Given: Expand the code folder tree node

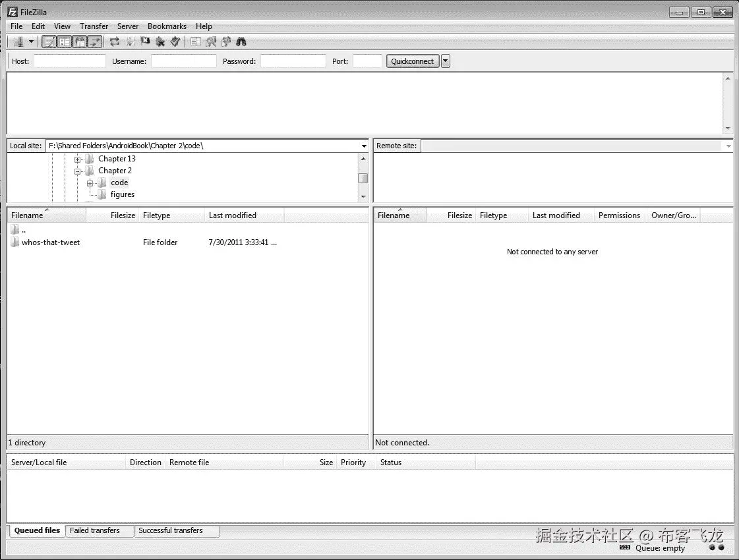Looking at the screenshot, I should click(90, 183).
